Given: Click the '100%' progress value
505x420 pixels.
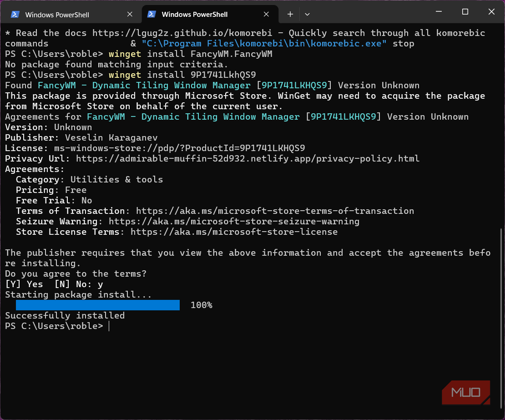Looking at the screenshot, I should pyautogui.click(x=201, y=305).
